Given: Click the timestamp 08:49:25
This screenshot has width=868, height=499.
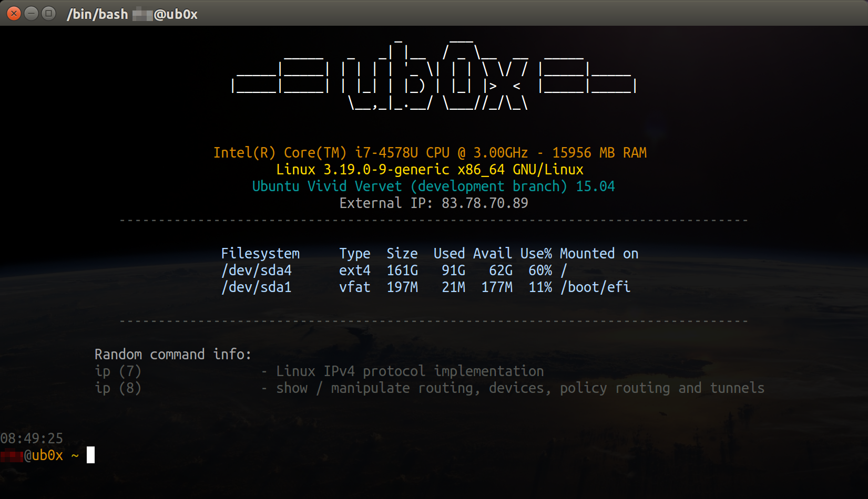Looking at the screenshot, I should (x=32, y=439).
